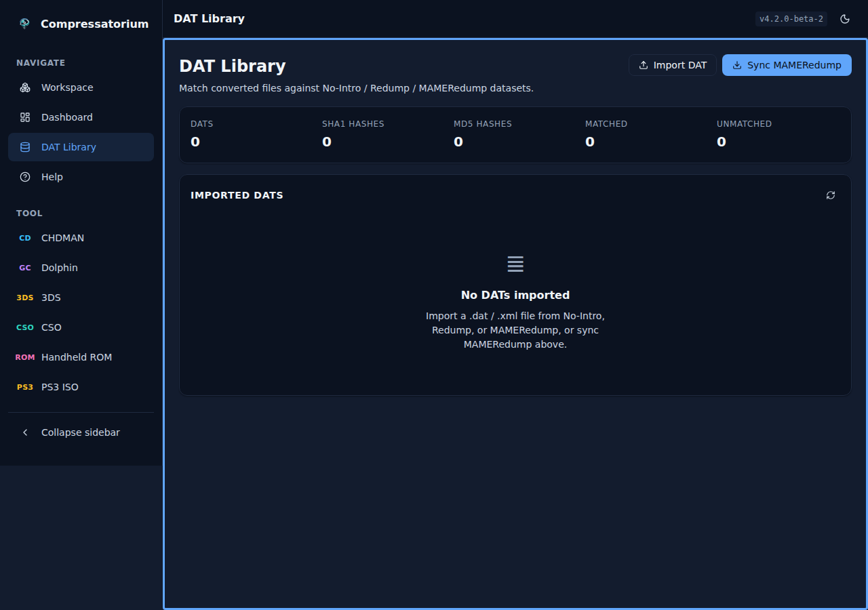Collapse the sidebar
The image size is (868, 610).
pos(81,432)
